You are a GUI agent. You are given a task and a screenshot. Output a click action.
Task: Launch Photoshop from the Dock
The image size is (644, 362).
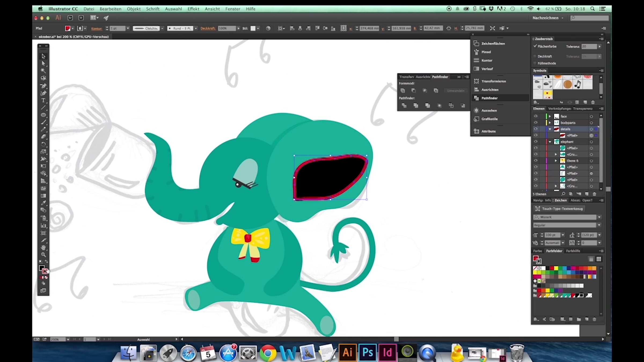pyautogui.click(x=367, y=352)
